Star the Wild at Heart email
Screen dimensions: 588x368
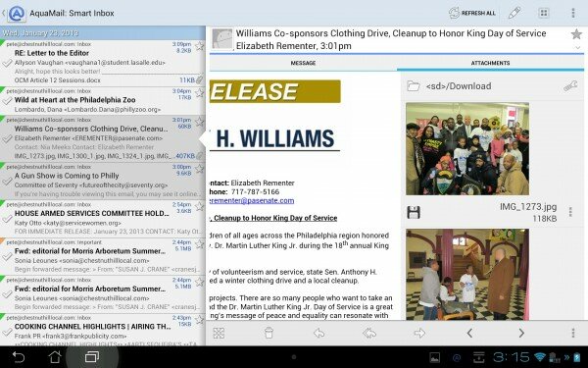(x=200, y=93)
